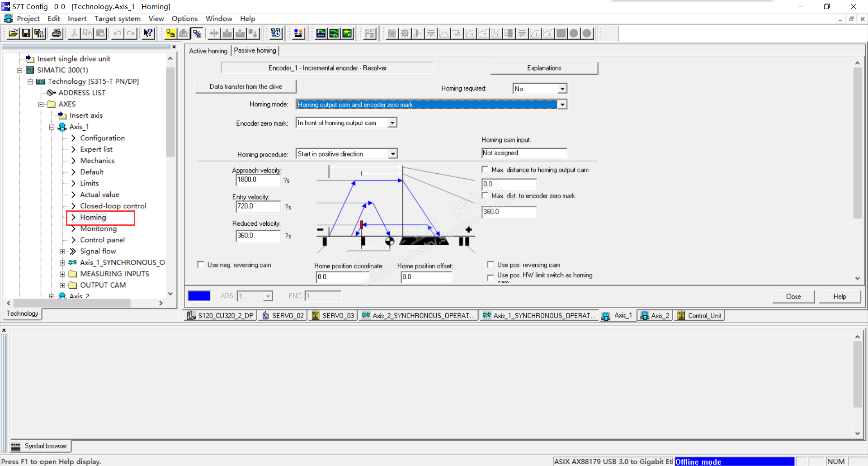Switch to the Control_Unit window tab
The image size is (868, 466).
pos(700,315)
